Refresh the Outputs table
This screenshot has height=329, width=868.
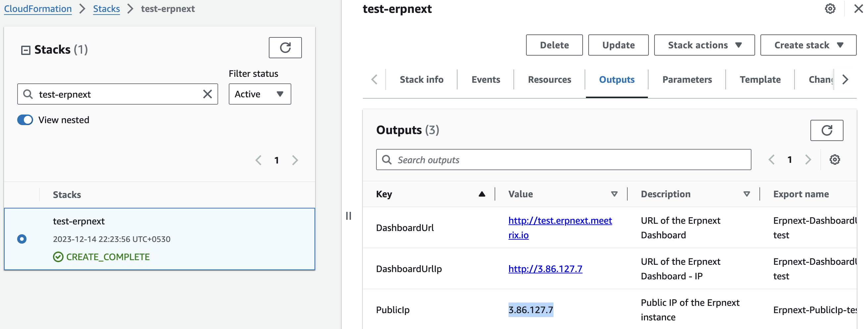pos(826,130)
